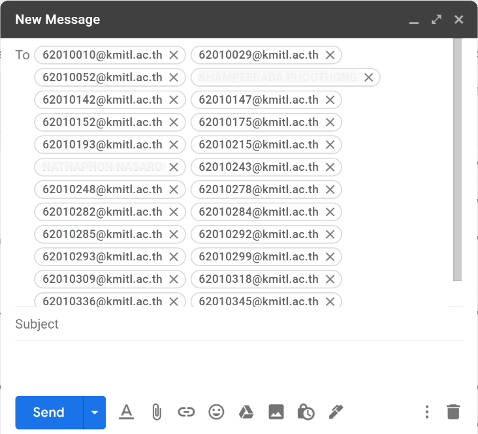Toggle confidential mode lock-clock icon
478x434 pixels.
[x=306, y=412]
